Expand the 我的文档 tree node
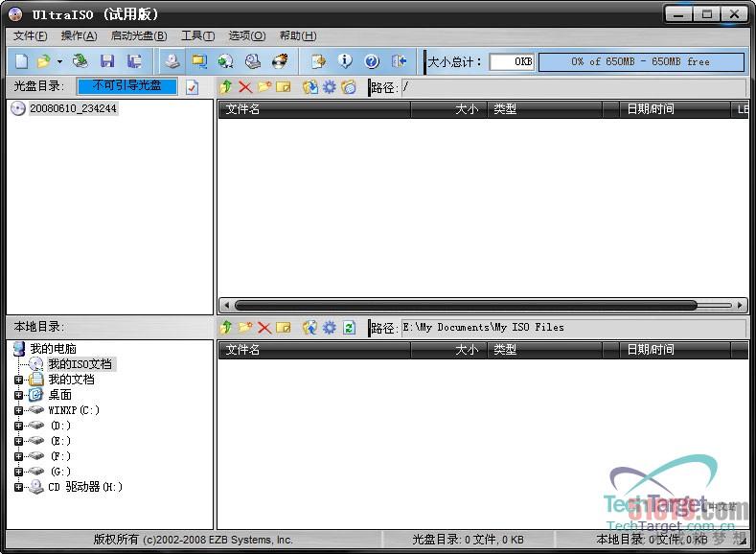This screenshot has height=554, width=756. (18, 380)
